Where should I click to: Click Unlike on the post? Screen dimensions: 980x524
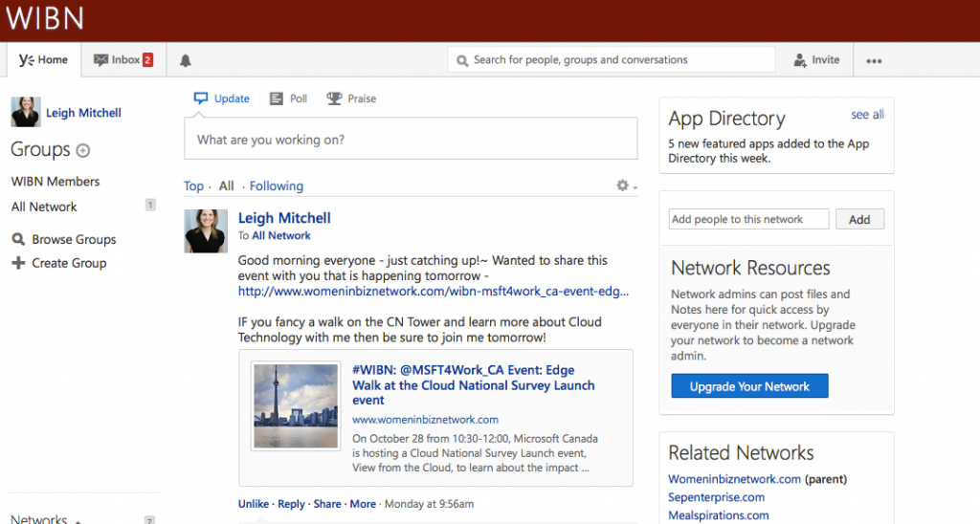tap(253, 504)
